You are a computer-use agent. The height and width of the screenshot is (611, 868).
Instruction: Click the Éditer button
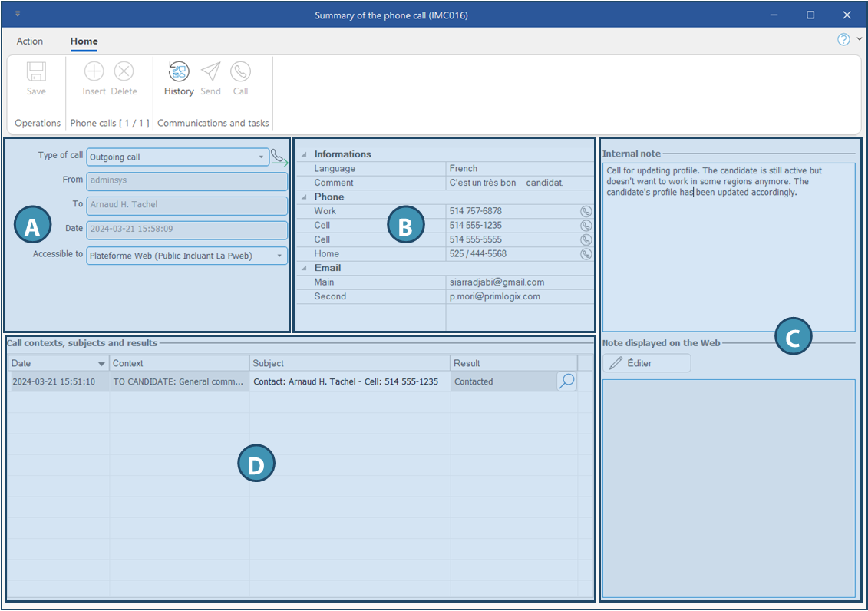(x=646, y=363)
